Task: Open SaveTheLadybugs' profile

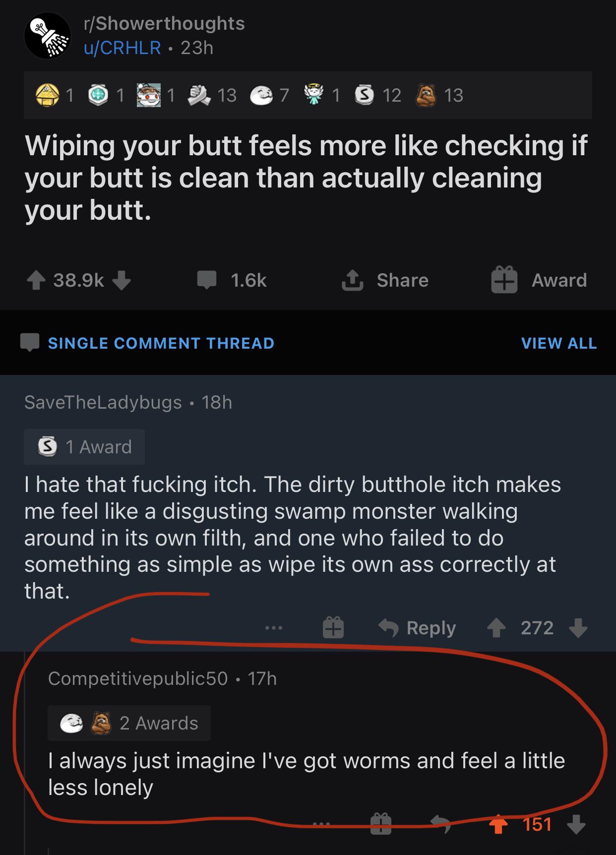Action: tap(103, 402)
